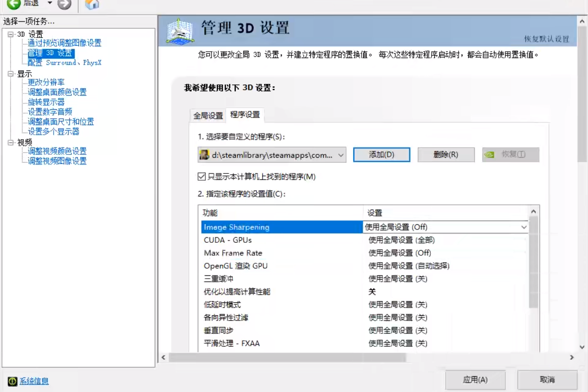The image size is (588, 392).
Task: Open 调整视频图像设置 page
Action: point(57,161)
